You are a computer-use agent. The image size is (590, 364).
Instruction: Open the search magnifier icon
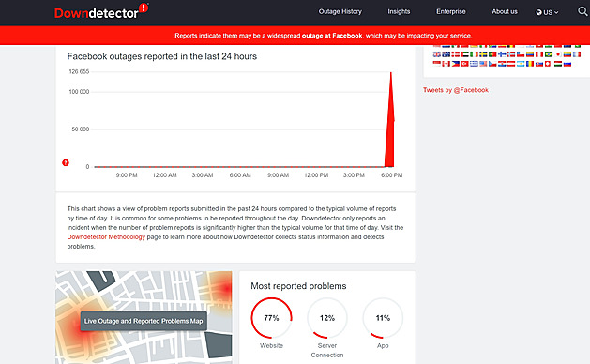click(582, 11)
